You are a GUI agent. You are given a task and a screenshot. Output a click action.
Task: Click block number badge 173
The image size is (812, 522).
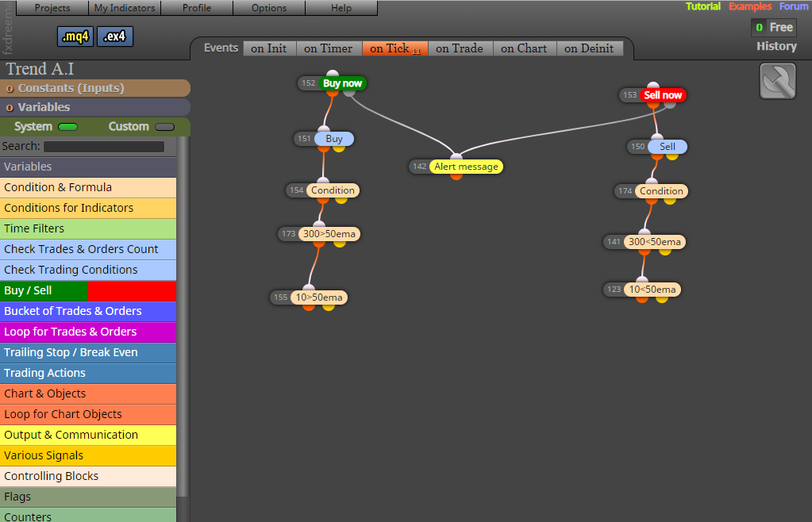(288, 234)
